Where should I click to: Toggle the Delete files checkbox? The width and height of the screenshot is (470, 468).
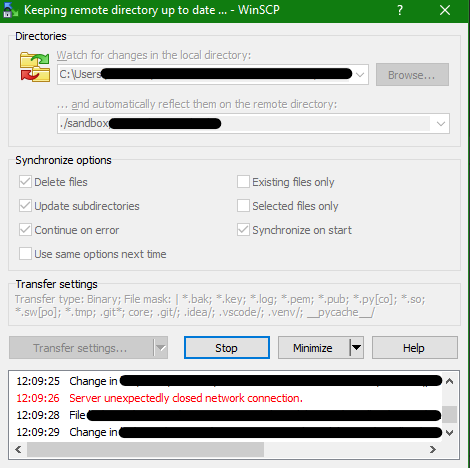point(25,182)
